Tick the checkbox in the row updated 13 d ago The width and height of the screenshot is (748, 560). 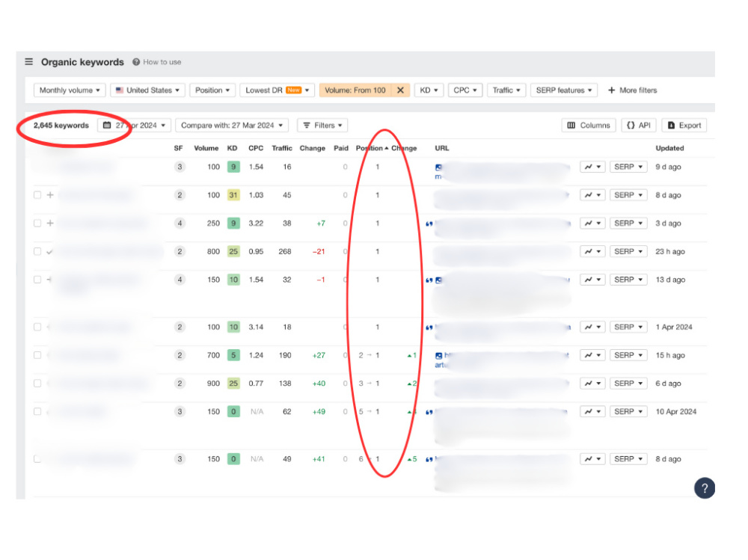click(x=37, y=280)
